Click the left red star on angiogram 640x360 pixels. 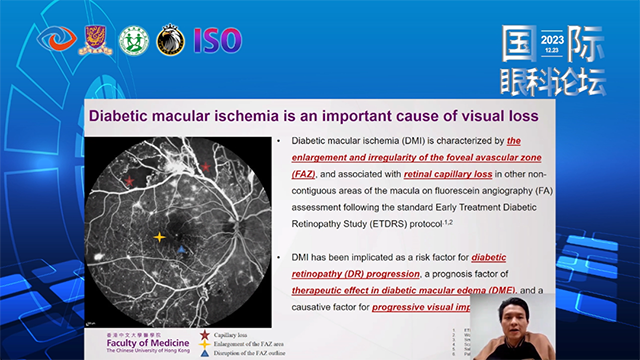click(129, 181)
